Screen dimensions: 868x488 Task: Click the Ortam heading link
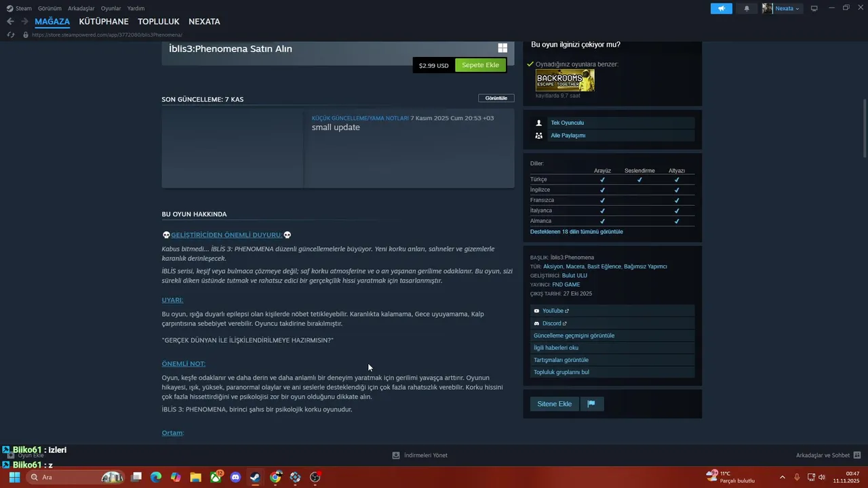click(x=173, y=432)
